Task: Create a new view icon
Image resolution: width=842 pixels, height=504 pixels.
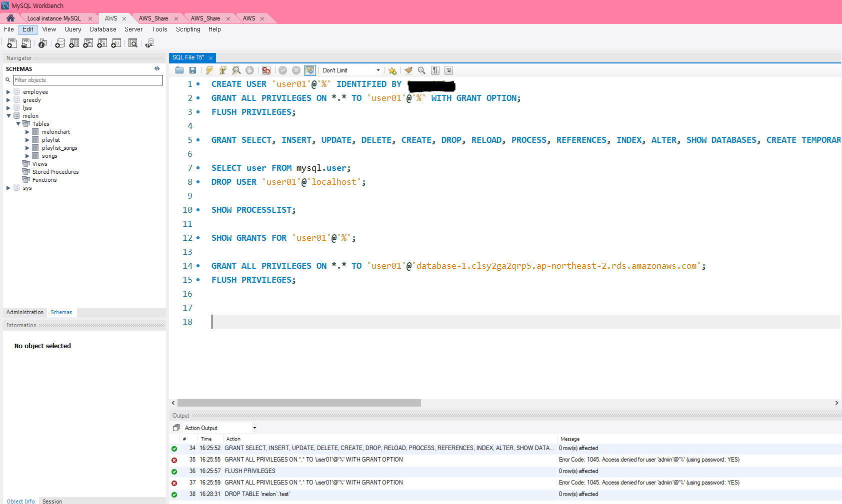Action: [x=88, y=43]
